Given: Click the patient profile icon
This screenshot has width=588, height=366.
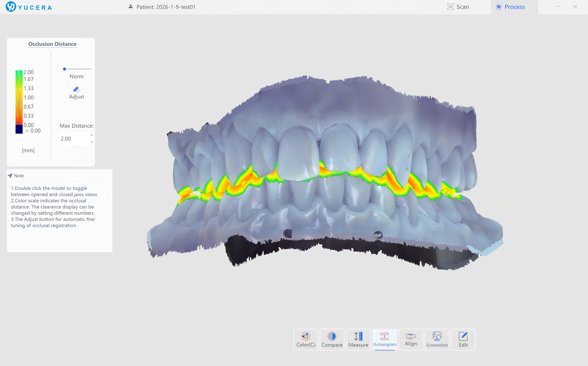Looking at the screenshot, I should coord(130,7).
